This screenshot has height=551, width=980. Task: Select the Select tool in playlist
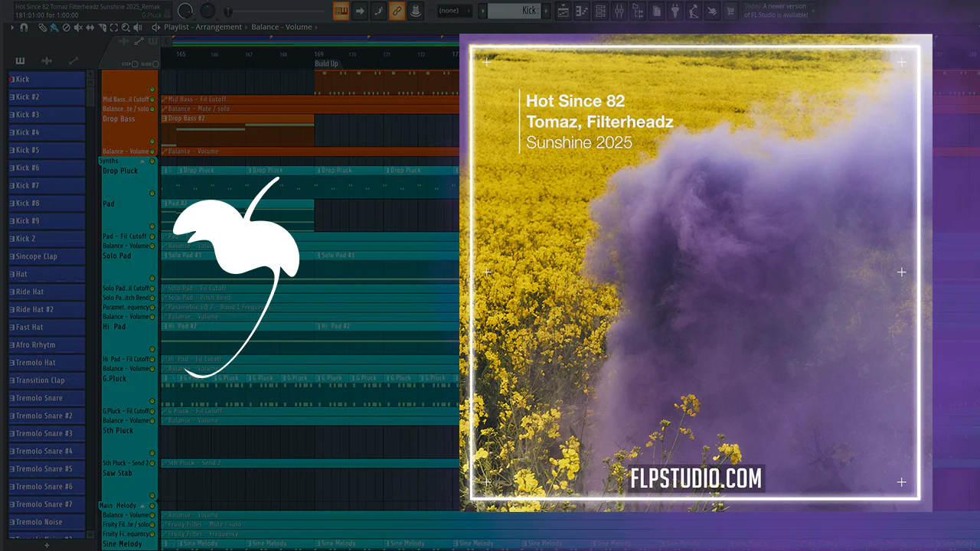(x=114, y=28)
